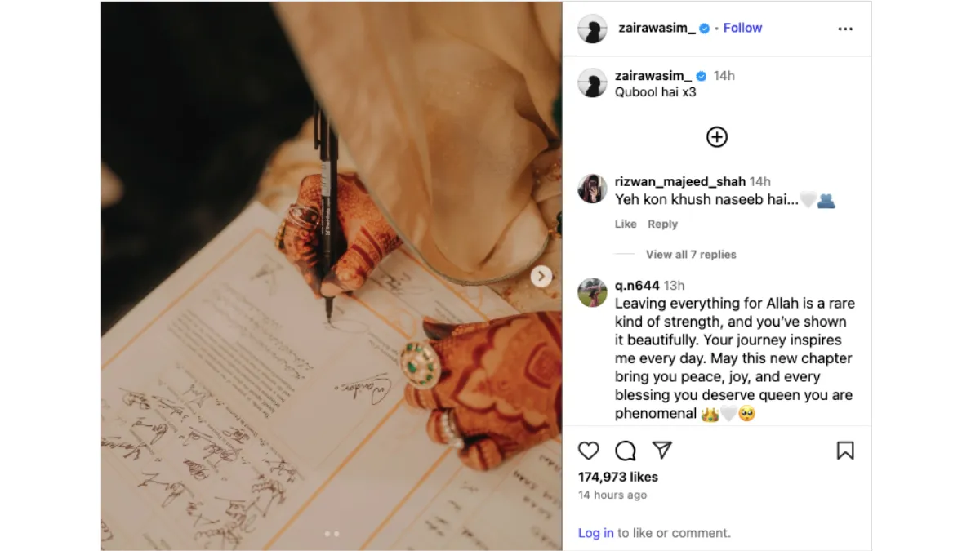Viewport: 980px width, 551px height.
Task: Follow the zairawasim_ account
Action: (x=742, y=28)
